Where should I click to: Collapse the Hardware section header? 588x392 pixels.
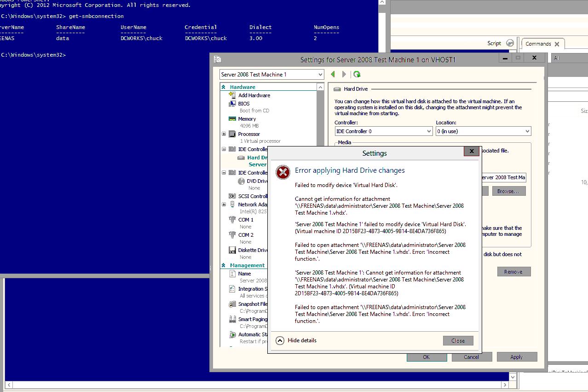[224, 87]
